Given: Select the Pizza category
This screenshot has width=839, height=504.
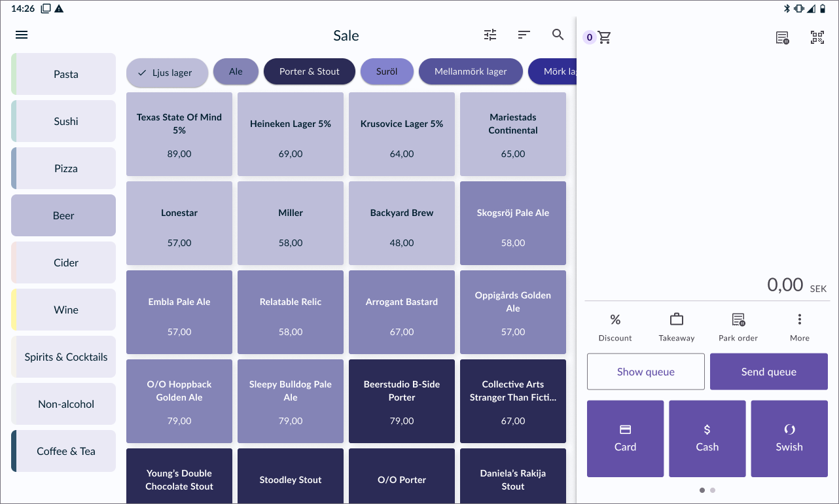Looking at the screenshot, I should pyautogui.click(x=63, y=168).
